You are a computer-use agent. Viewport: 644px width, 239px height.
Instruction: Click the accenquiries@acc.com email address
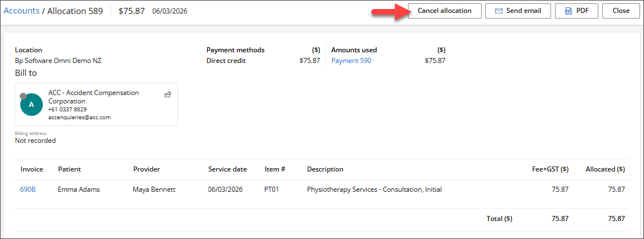point(79,118)
